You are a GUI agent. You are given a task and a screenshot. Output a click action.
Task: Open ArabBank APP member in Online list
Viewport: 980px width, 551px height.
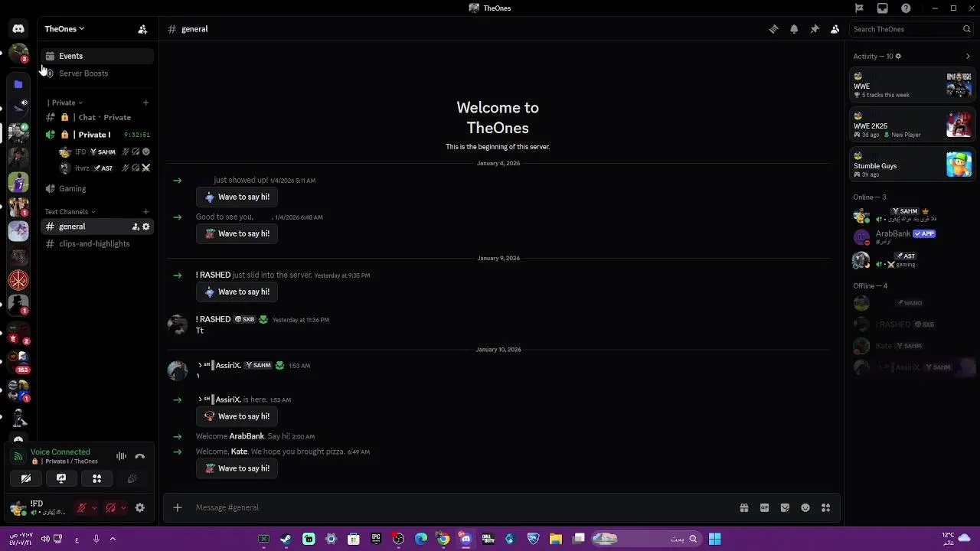(912, 237)
